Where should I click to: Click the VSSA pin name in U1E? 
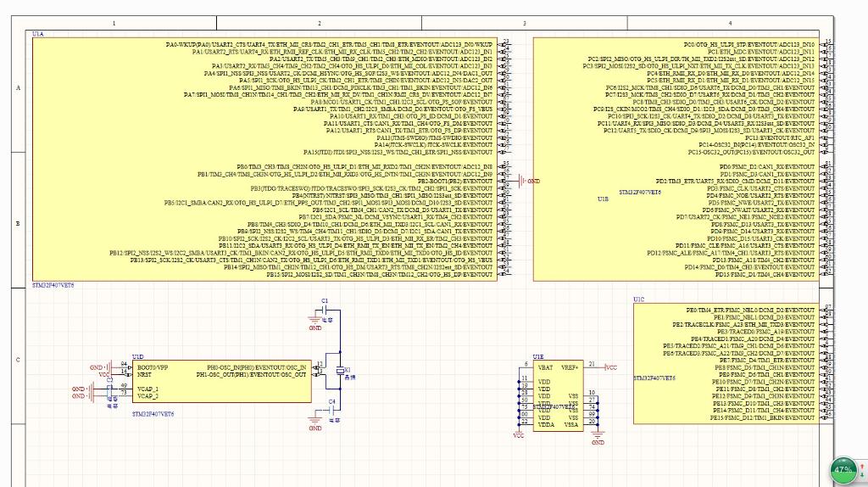pyautogui.click(x=571, y=425)
